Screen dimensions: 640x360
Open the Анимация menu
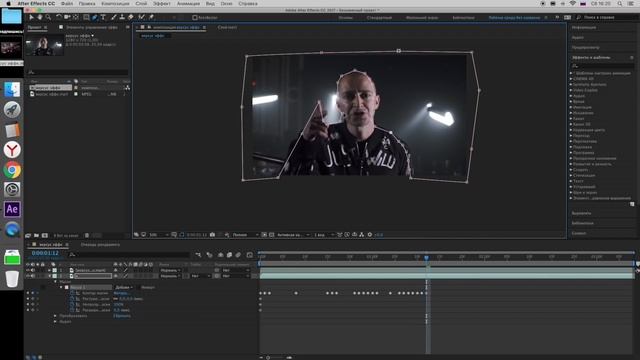(188, 3)
